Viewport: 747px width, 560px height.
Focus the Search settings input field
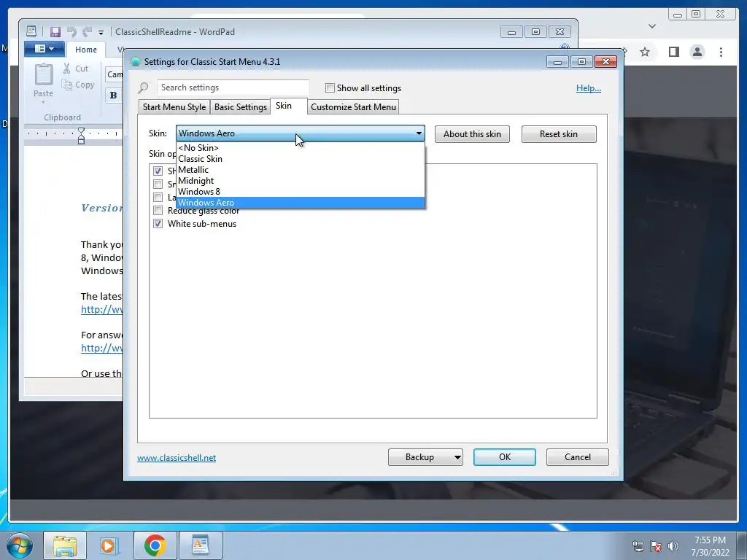point(233,87)
